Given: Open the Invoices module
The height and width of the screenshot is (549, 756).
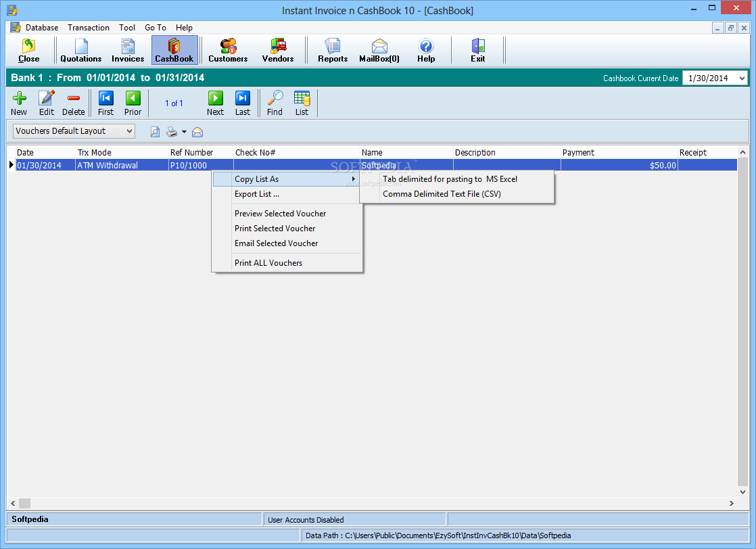Looking at the screenshot, I should (128, 51).
